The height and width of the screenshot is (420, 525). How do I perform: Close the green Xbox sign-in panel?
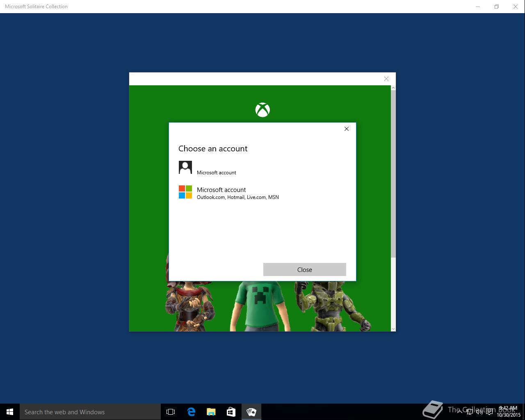pyautogui.click(x=386, y=79)
